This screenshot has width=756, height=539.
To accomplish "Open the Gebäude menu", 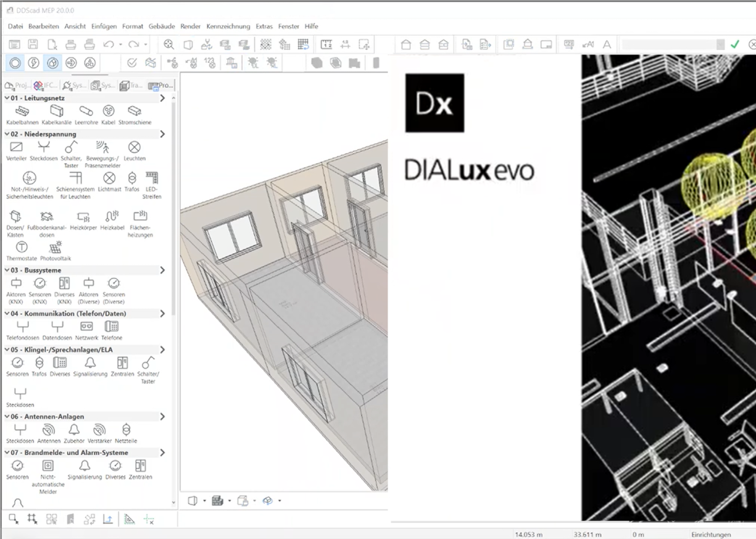I will click(162, 27).
